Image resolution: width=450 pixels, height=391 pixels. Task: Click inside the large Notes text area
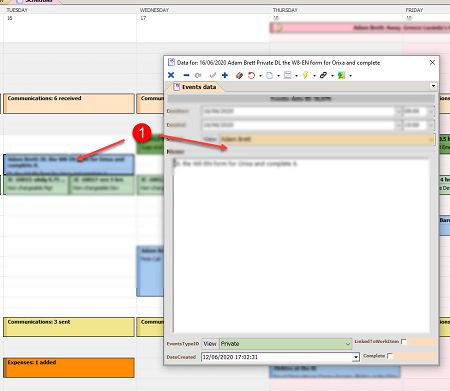click(301, 245)
